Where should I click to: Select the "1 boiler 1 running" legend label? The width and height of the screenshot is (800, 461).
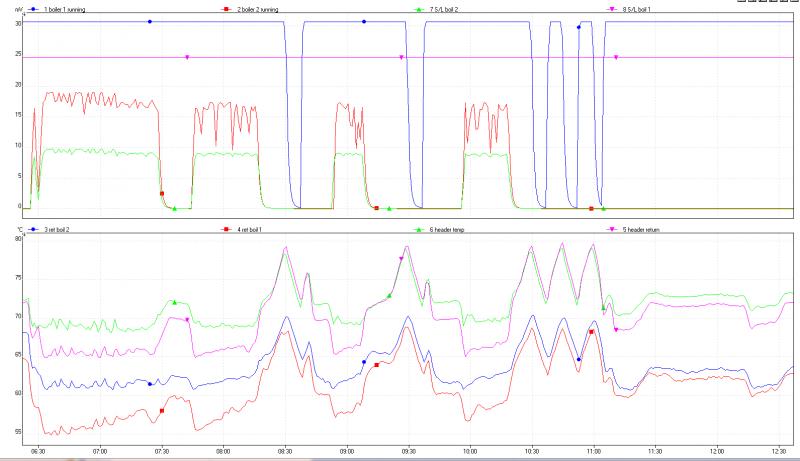[68, 9]
